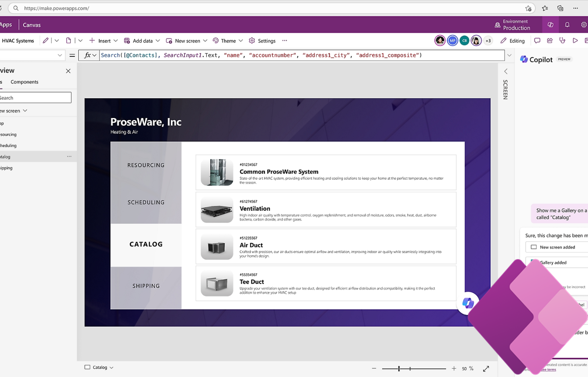The height and width of the screenshot is (377, 588).
Task: Open the App checker stethoscope icon
Action: (x=562, y=40)
